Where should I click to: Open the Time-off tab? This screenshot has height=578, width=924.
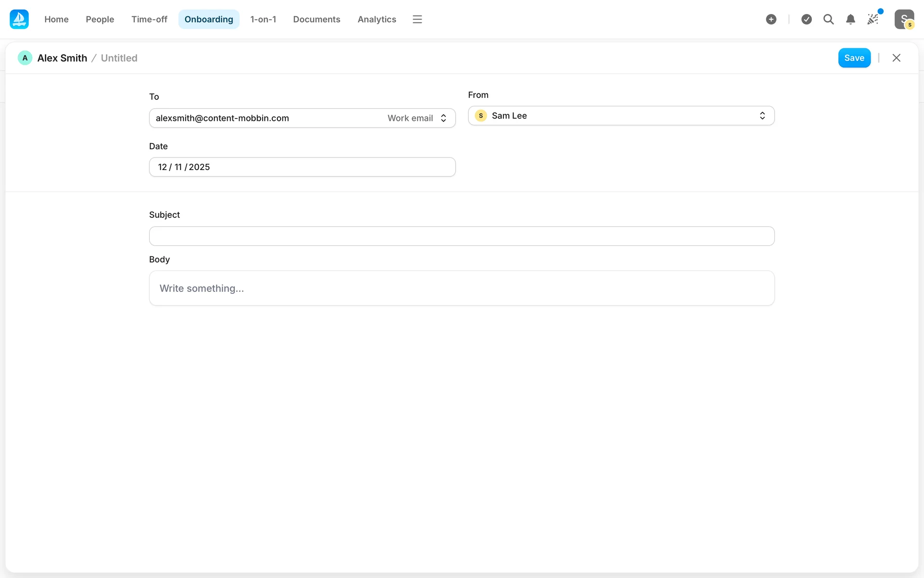(x=149, y=19)
